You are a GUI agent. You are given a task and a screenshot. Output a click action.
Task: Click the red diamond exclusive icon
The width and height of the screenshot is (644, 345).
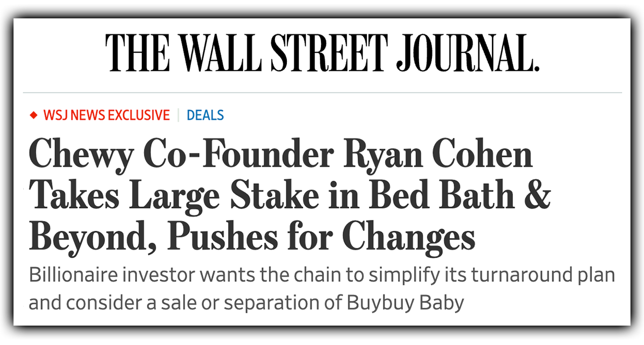point(33,115)
